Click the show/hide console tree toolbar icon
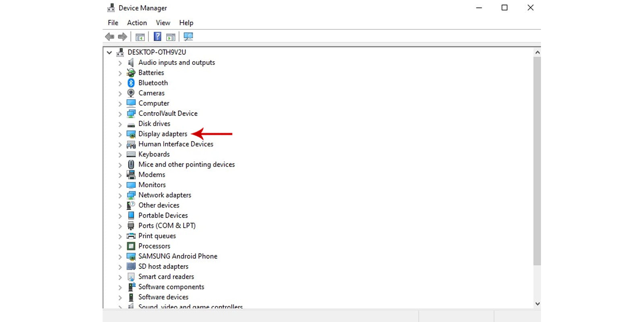The width and height of the screenshot is (644, 322). tap(140, 37)
